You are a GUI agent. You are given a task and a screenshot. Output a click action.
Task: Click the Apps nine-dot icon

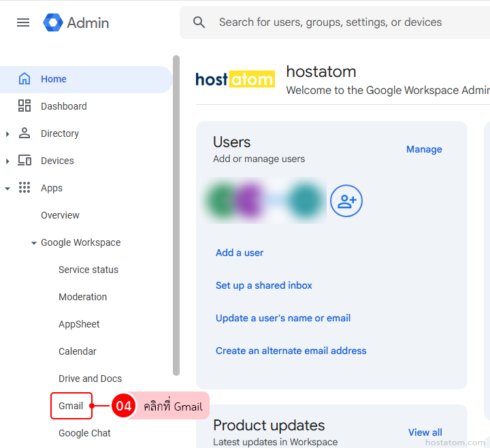coord(24,187)
